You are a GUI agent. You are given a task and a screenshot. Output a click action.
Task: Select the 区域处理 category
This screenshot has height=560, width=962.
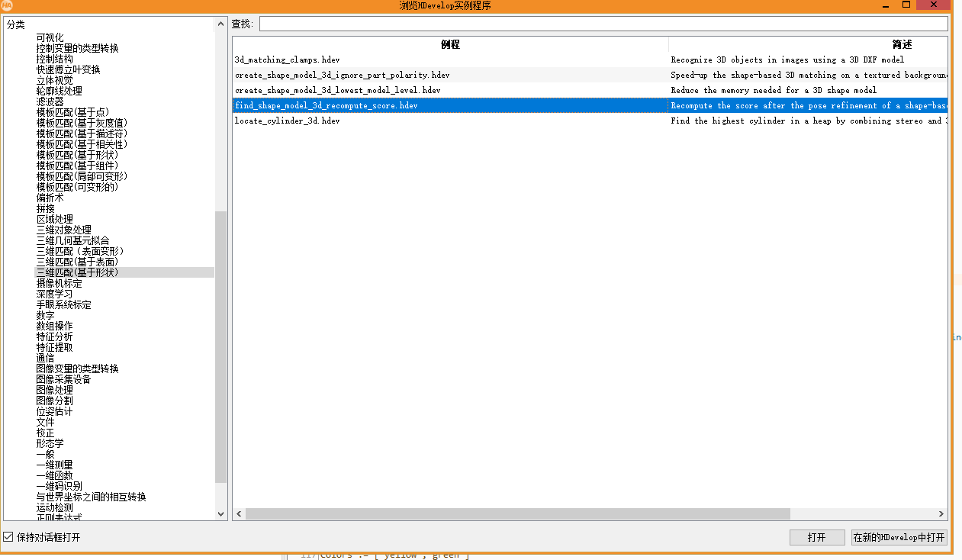pyautogui.click(x=54, y=219)
